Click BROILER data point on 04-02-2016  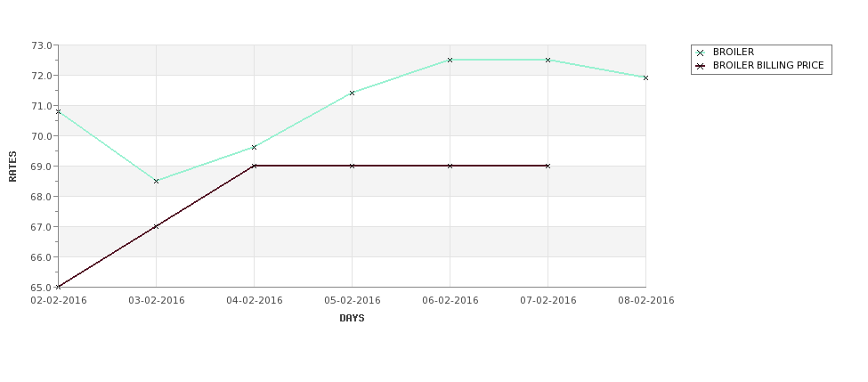coord(254,147)
